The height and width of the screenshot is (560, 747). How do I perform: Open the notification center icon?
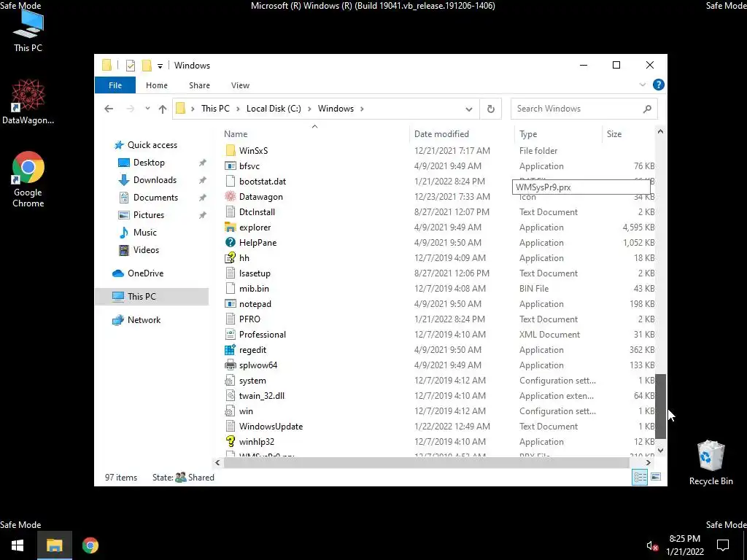point(723,545)
